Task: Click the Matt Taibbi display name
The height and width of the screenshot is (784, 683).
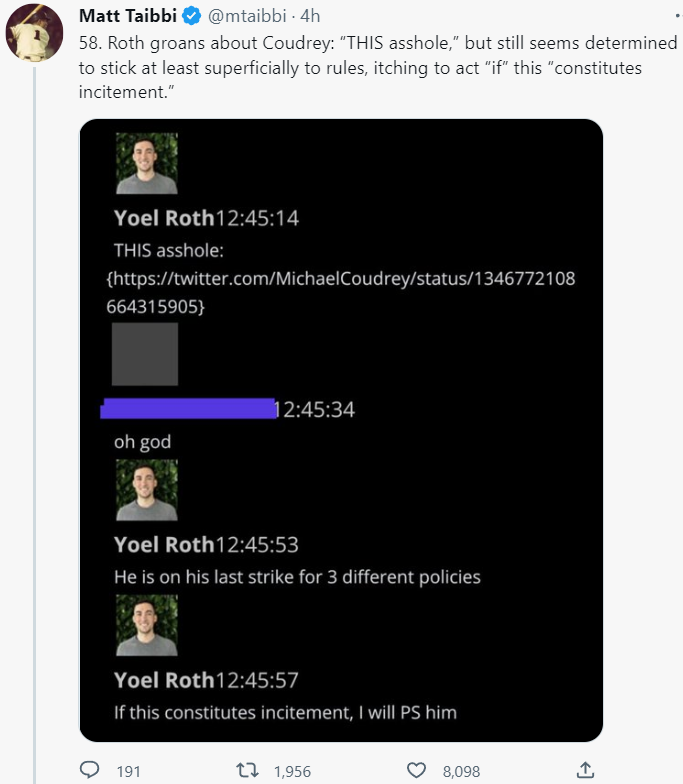Action: (129, 17)
